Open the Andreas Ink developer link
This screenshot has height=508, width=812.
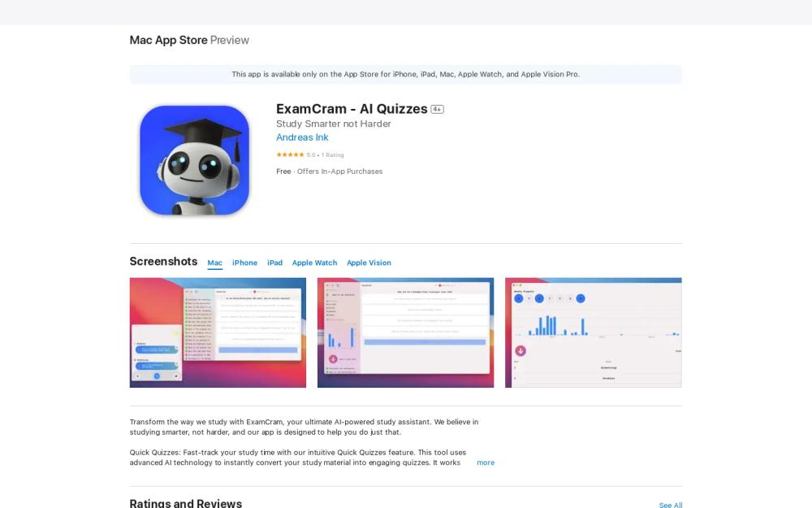click(302, 137)
